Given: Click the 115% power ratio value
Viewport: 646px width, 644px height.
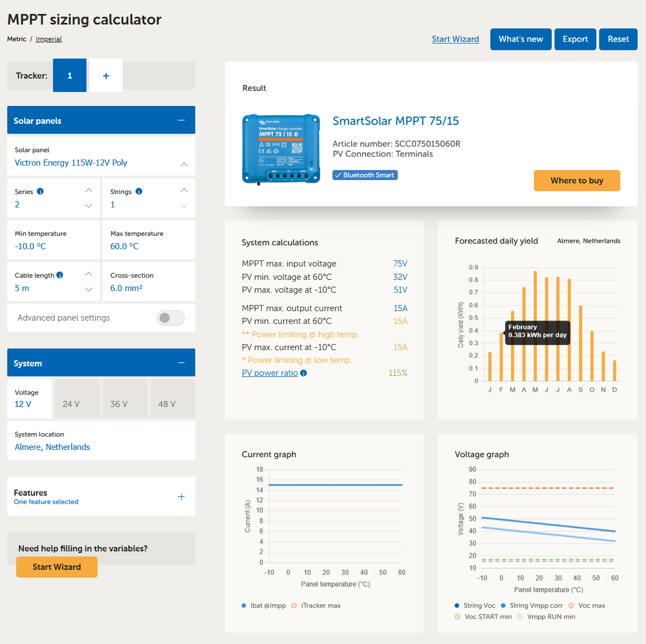Looking at the screenshot, I should click(x=398, y=373).
